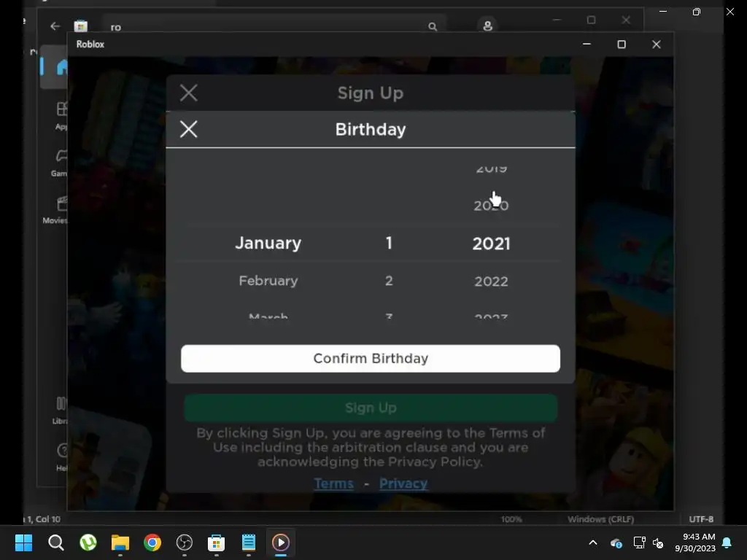The image size is (747, 560).
Task: Open Notepad from the taskbar
Action: pyautogui.click(x=249, y=542)
